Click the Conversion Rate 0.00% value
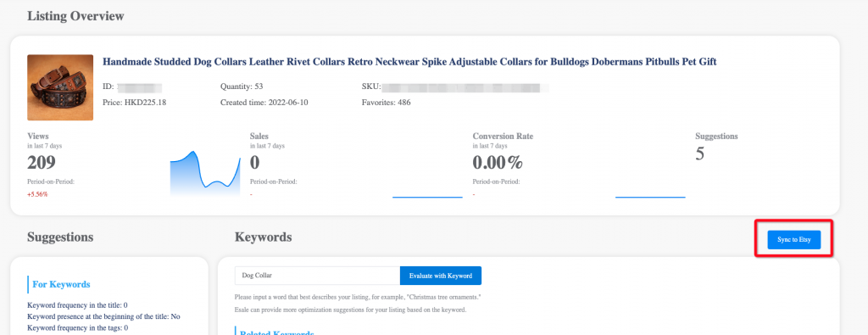Image resolution: width=868 pixels, height=335 pixels. 497,162
